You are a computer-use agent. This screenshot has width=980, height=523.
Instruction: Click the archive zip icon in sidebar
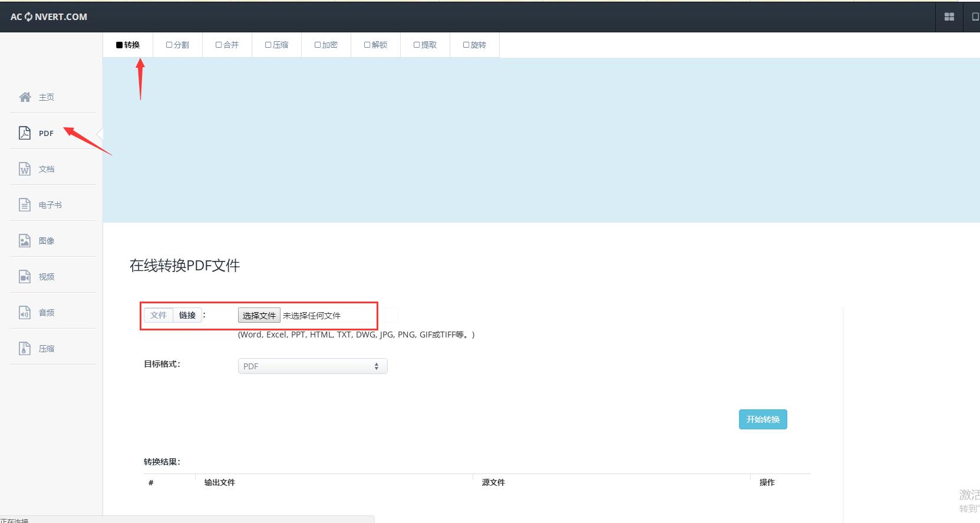(x=25, y=349)
